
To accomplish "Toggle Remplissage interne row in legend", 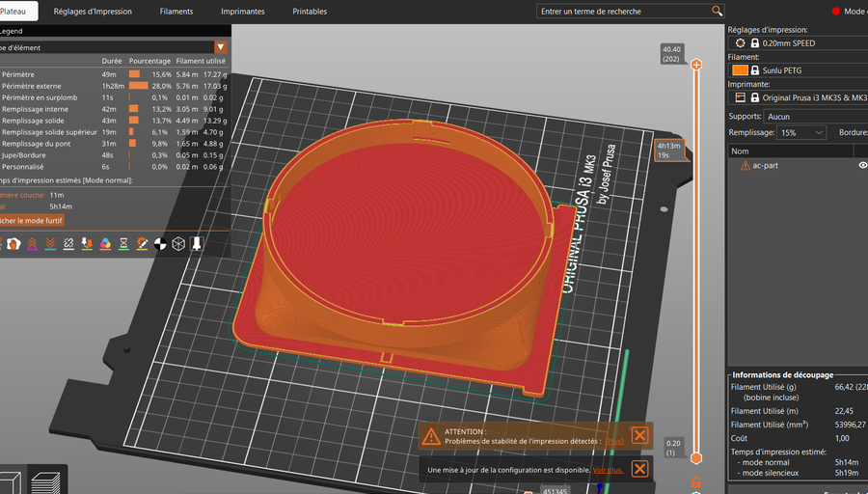I will pyautogui.click(x=115, y=109).
